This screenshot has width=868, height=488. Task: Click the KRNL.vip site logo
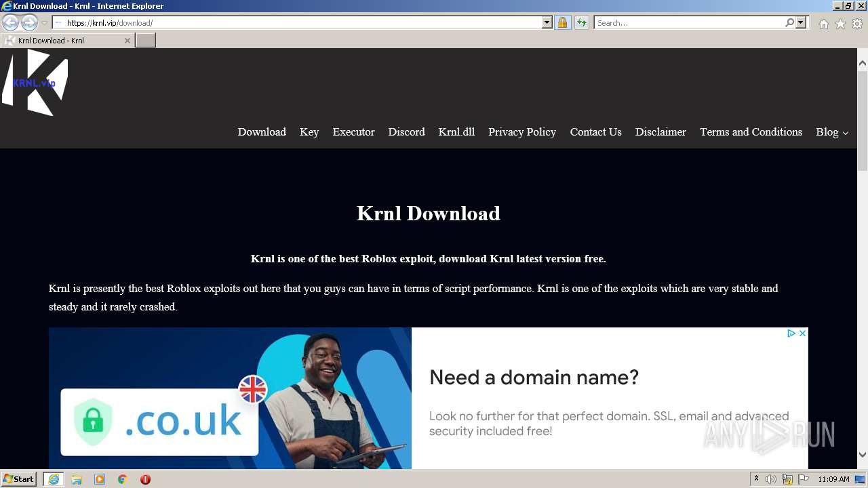(35, 83)
